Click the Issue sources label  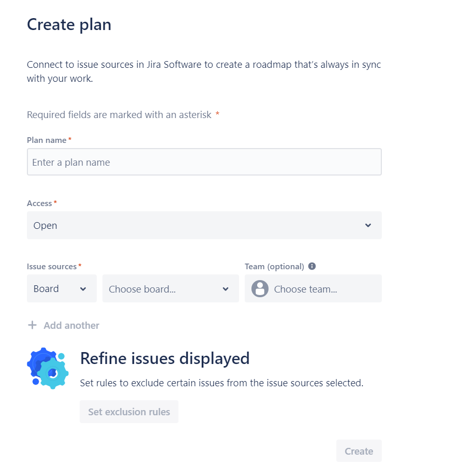click(x=52, y=267)
